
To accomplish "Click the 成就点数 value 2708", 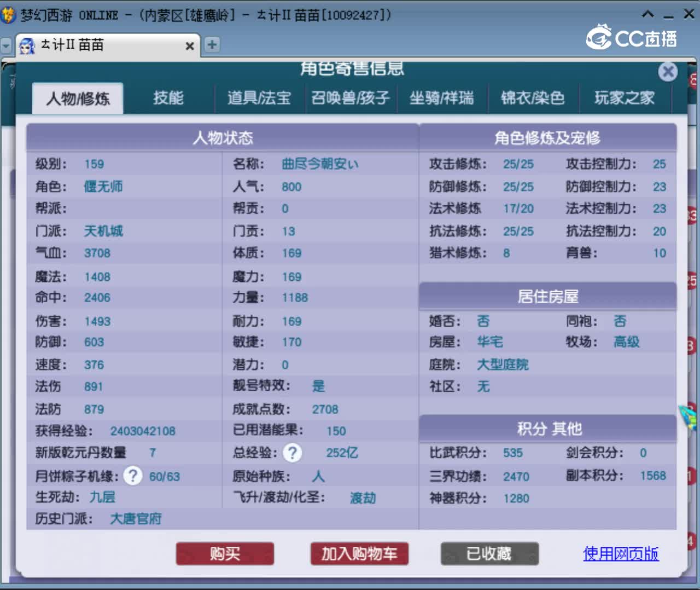I will pyautogui.click(x=325, y=409).
